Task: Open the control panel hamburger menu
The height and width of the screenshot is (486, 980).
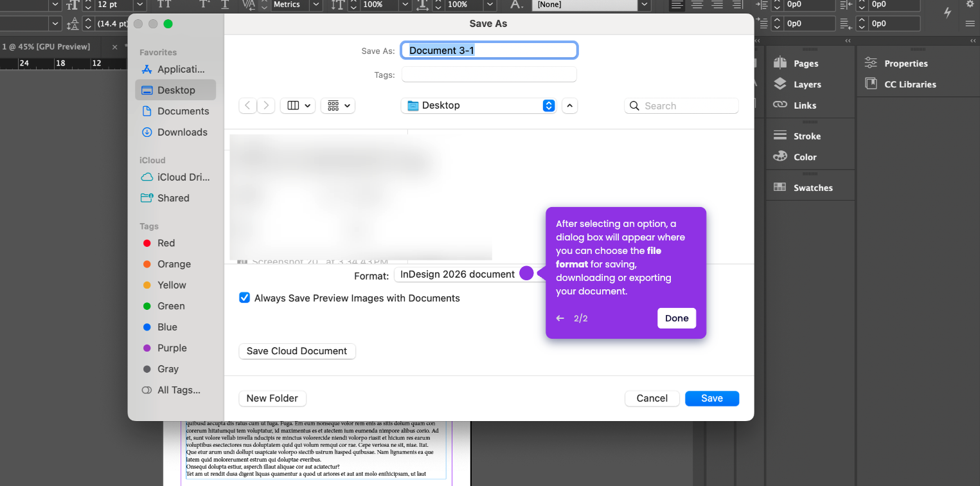Action: 970,24
